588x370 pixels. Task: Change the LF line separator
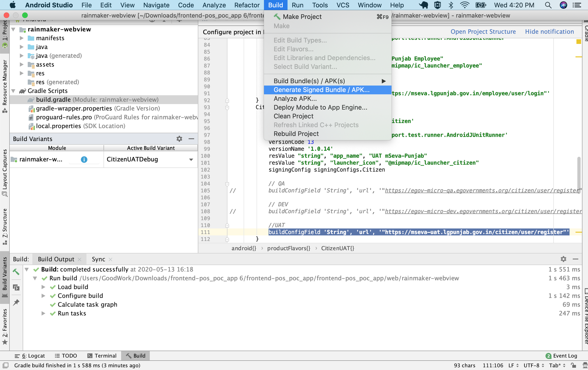pyautogui.click(x=513, y=365)
